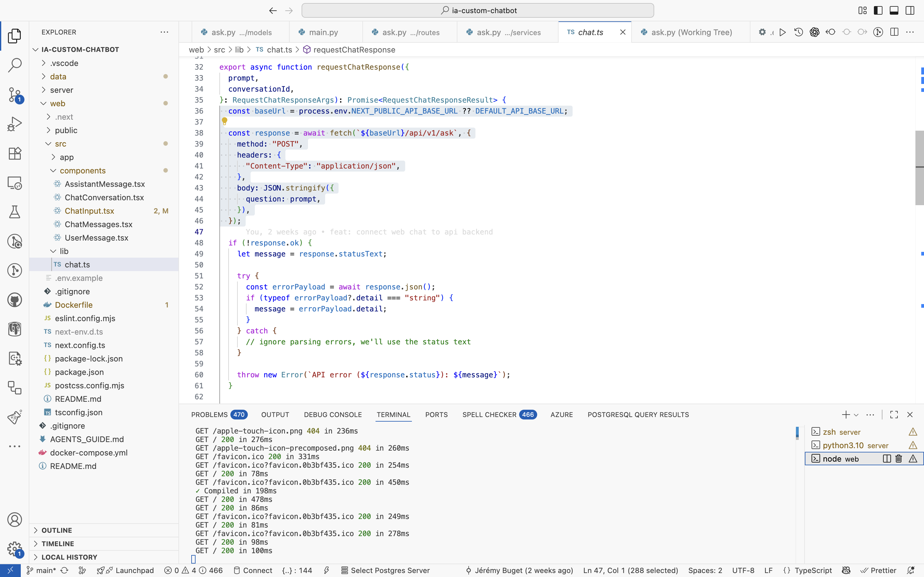Select the Search icon in the activity bar
Screen dimensions: 924x577
click(15, 65)
